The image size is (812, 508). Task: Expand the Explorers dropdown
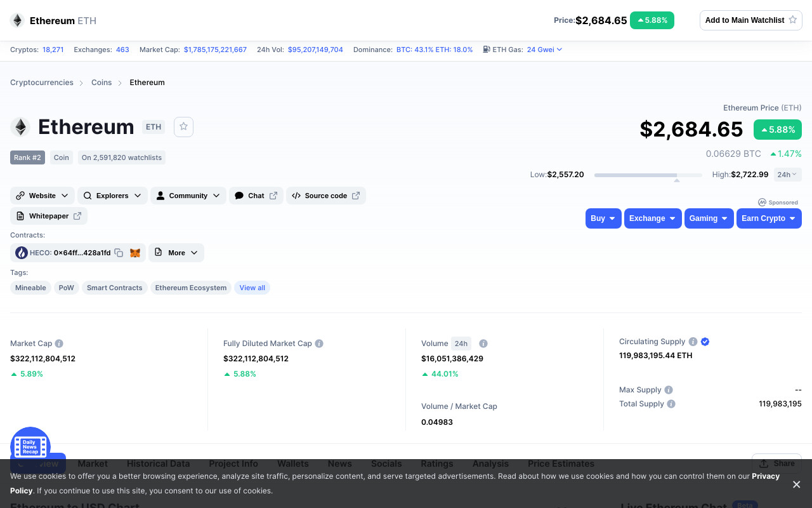point(112,196)
